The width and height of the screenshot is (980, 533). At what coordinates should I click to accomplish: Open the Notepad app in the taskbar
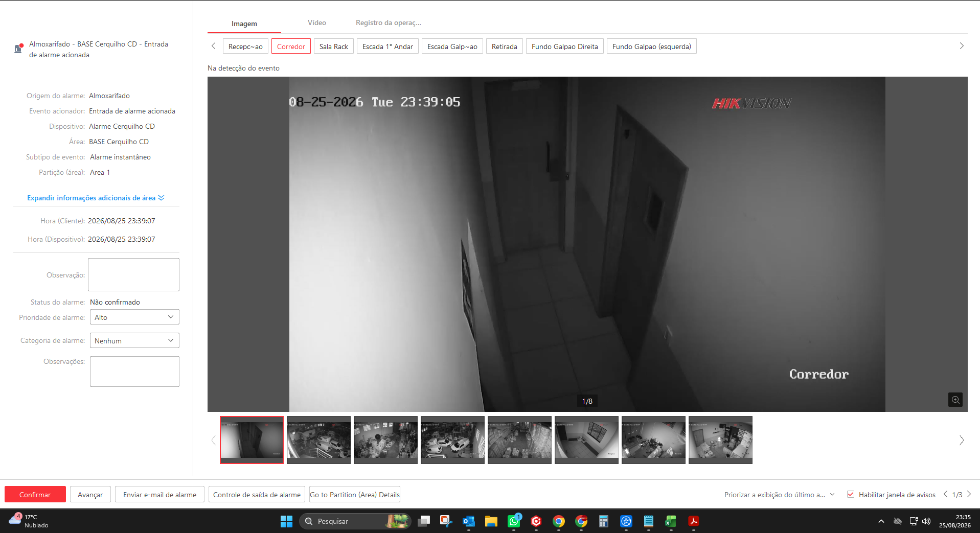pos(649,521)
